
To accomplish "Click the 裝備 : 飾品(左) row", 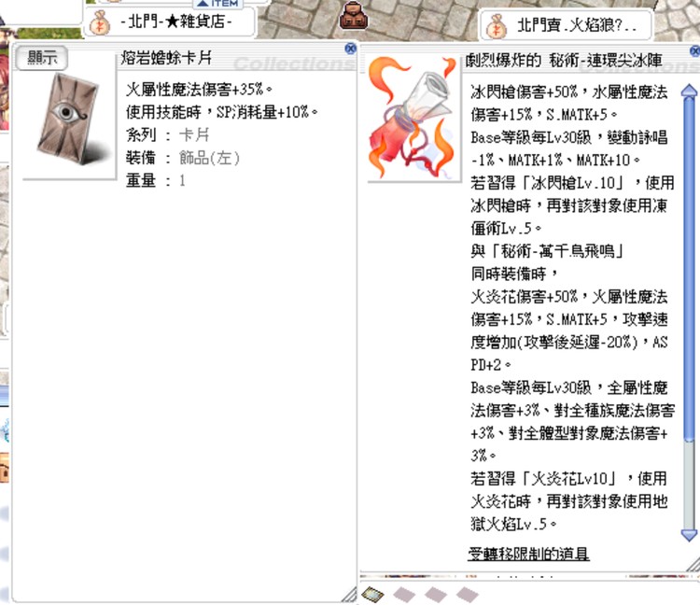I will click(183, 158).
